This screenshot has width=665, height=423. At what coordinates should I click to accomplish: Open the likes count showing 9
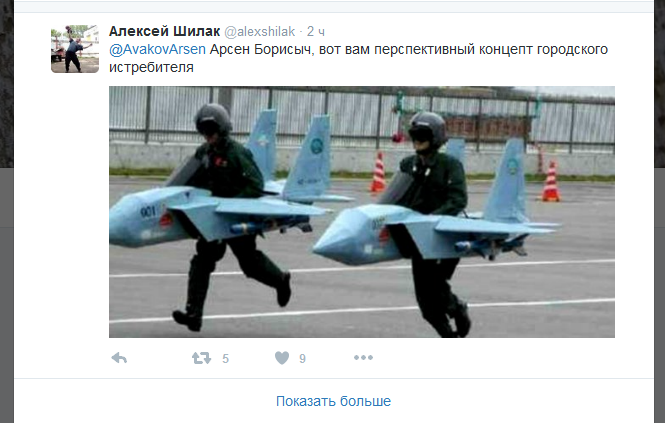(302, 359)
